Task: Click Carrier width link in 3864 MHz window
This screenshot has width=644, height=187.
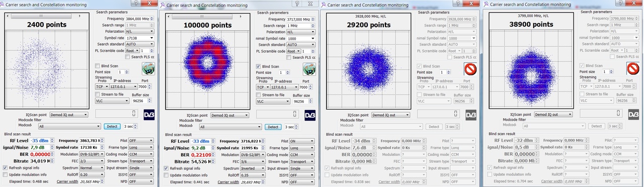Action: (68, 181)
